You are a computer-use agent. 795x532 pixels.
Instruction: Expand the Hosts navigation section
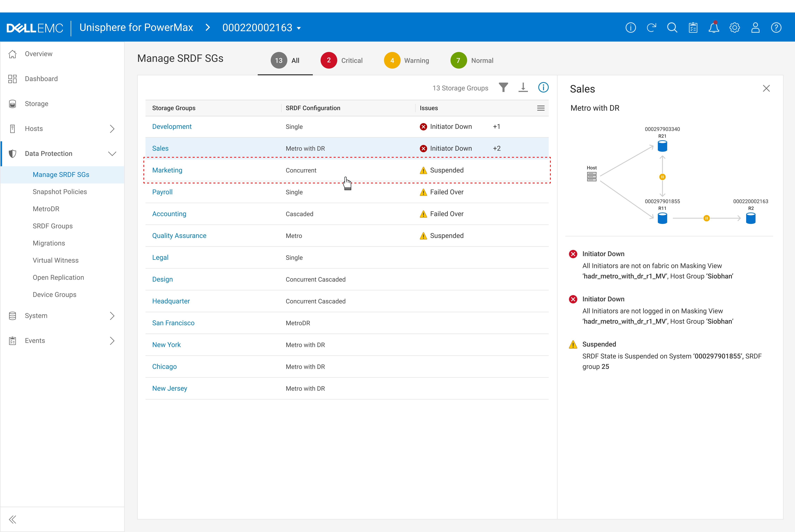(112, 129)
